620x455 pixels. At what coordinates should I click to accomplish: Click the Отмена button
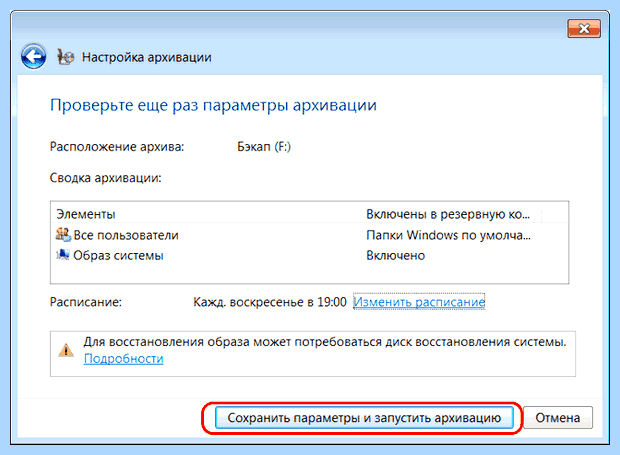558,418
